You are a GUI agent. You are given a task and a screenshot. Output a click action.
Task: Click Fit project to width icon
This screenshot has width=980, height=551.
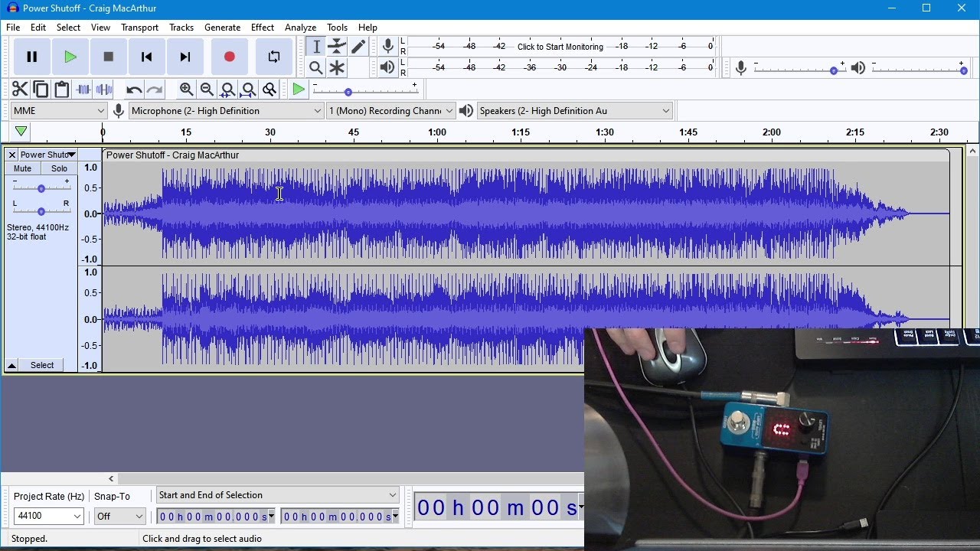[x=248, y=90]
